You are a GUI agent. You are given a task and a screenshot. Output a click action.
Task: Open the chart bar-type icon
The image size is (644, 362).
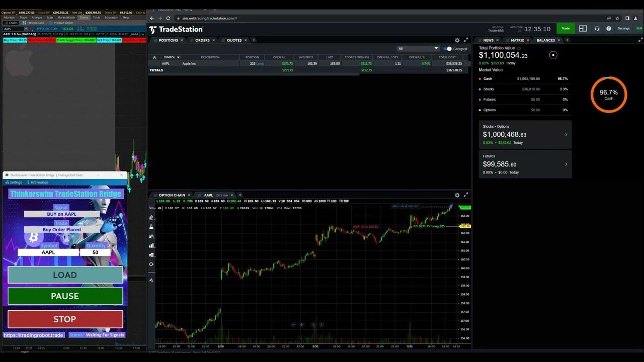[151, 246]
